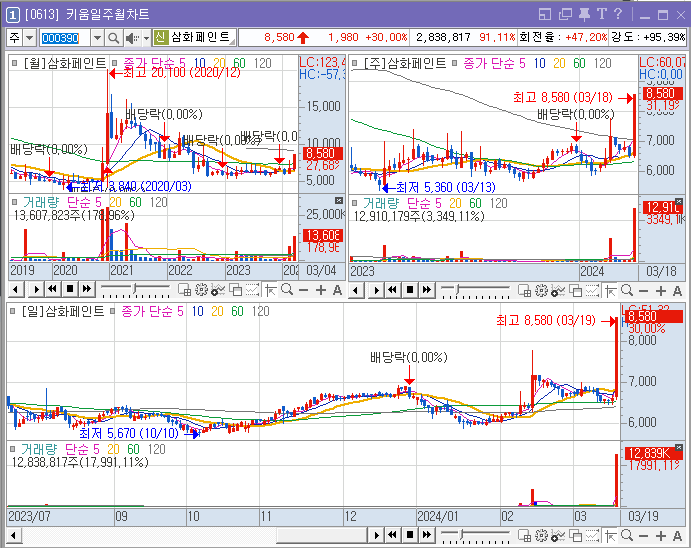Click the stock code input field 000390
The height and width of the screenshot is (548, 691).
(x=65, y=38)
